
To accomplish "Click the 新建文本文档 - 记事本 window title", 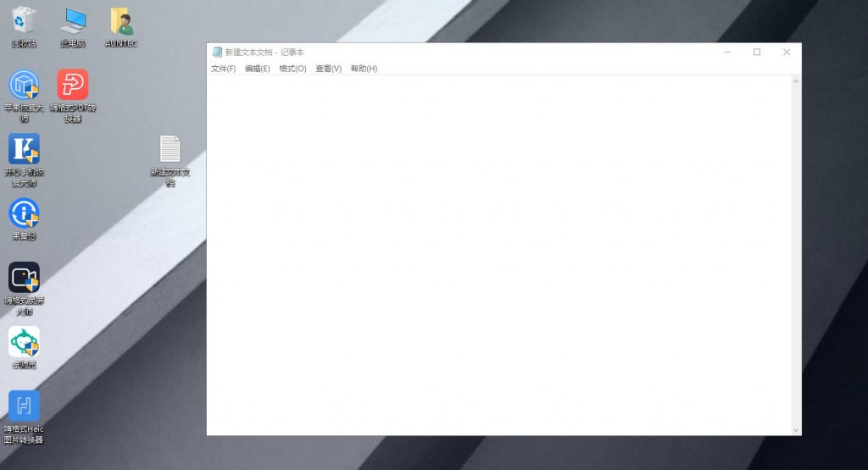I will [264, 52].
